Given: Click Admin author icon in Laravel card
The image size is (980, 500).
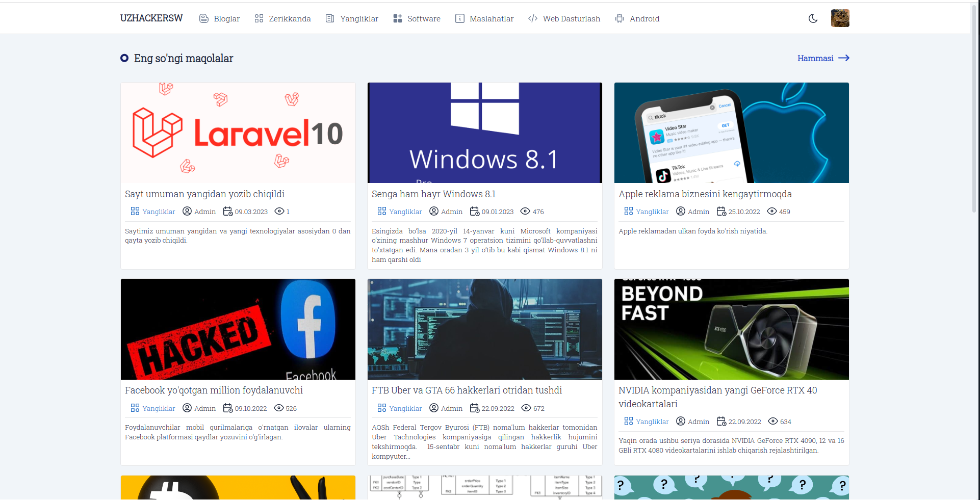Looking at the screenshot, I should (x=187, y=211).
